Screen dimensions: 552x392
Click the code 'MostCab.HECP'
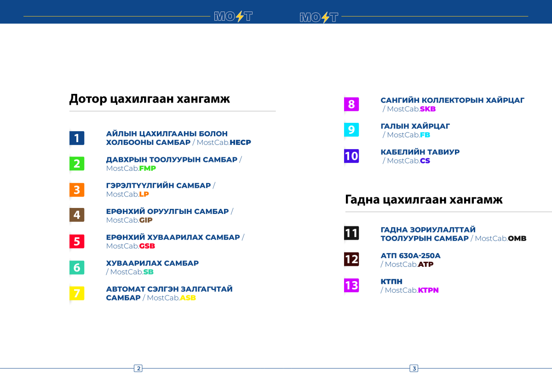[224, 143]
